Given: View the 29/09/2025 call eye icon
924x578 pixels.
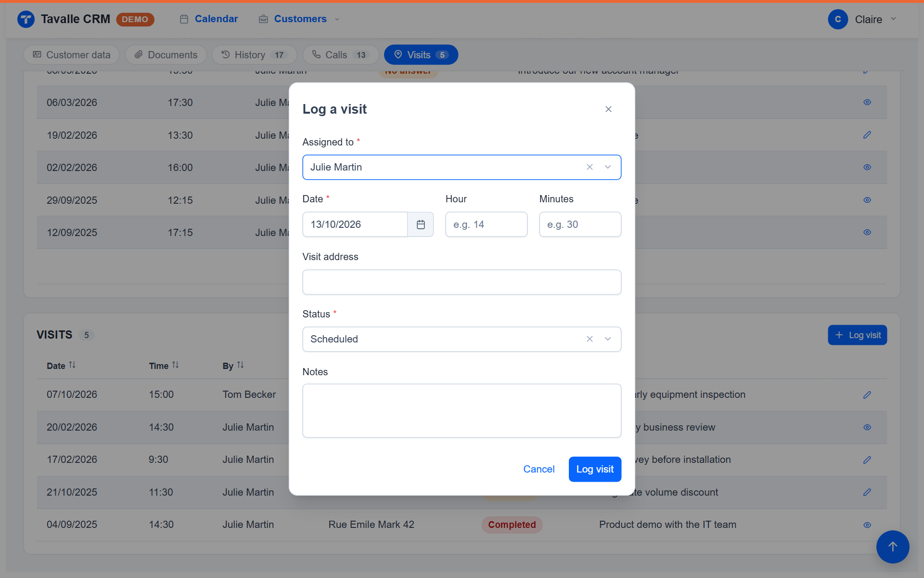Looking at the screenshot, I should pyautogui.click(x=867, y=200).
